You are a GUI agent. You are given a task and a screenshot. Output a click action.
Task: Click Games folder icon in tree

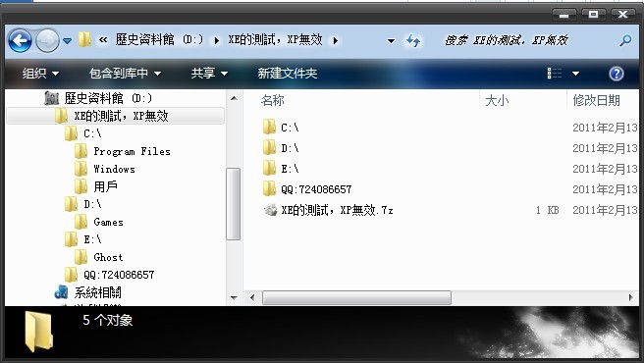click(80, 222)
